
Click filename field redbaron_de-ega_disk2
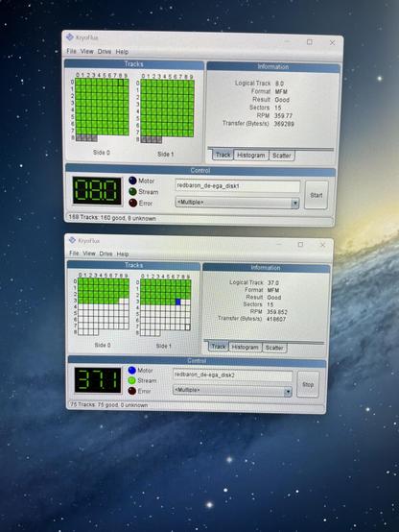click(x=232, y=375)
